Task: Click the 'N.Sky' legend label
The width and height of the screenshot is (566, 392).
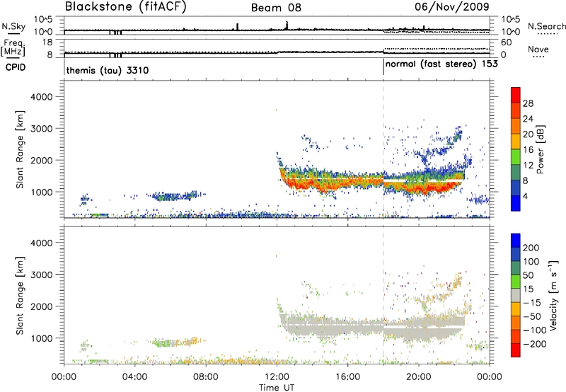Action: [13, 26]
